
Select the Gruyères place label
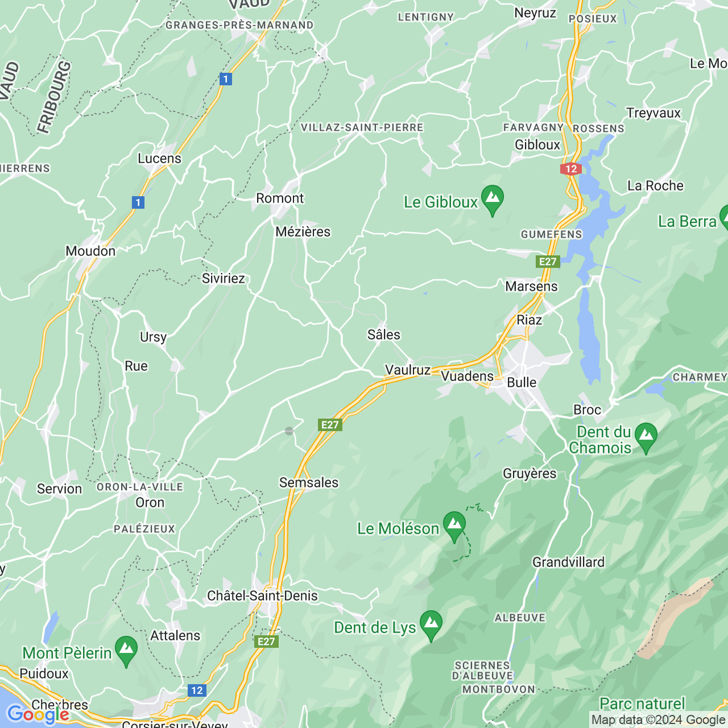tap(530, 474)
